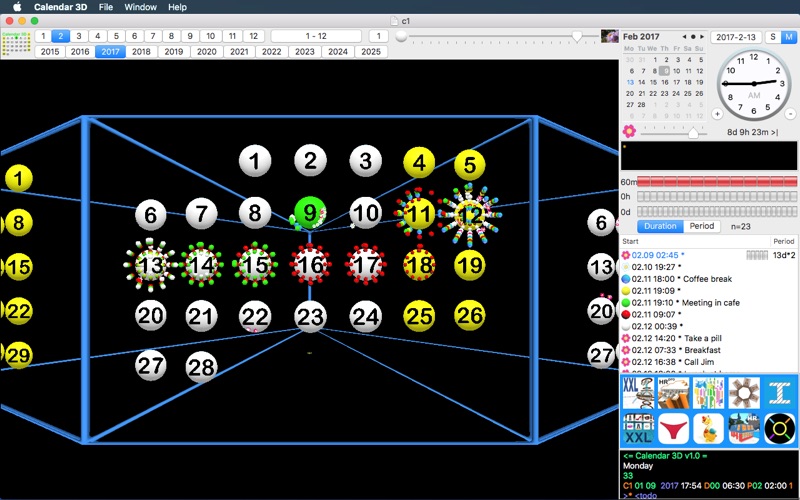Click the red 60m duration bar

pyautogui.click(x=717, y=181)
